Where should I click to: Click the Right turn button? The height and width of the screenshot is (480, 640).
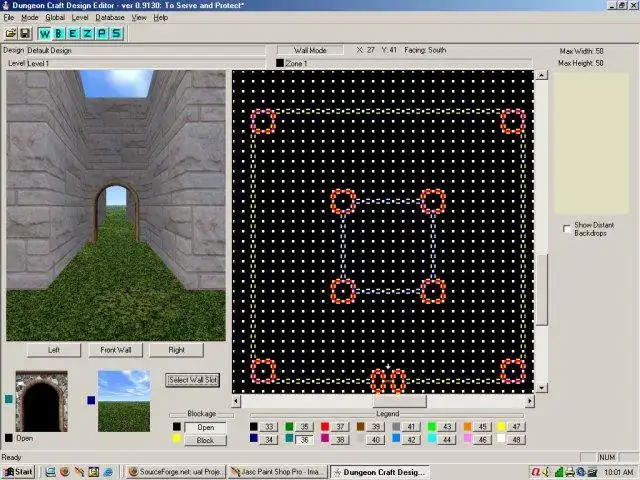[176, 350]
